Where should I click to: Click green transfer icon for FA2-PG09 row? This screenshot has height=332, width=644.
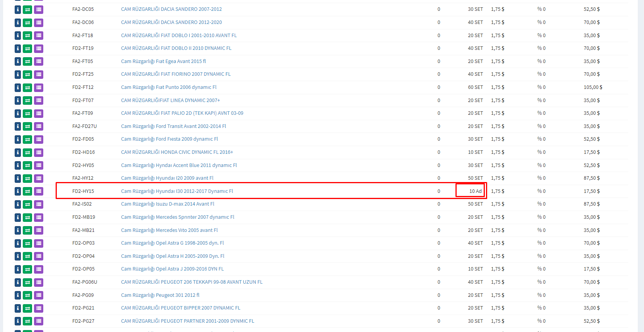point(27,295)
